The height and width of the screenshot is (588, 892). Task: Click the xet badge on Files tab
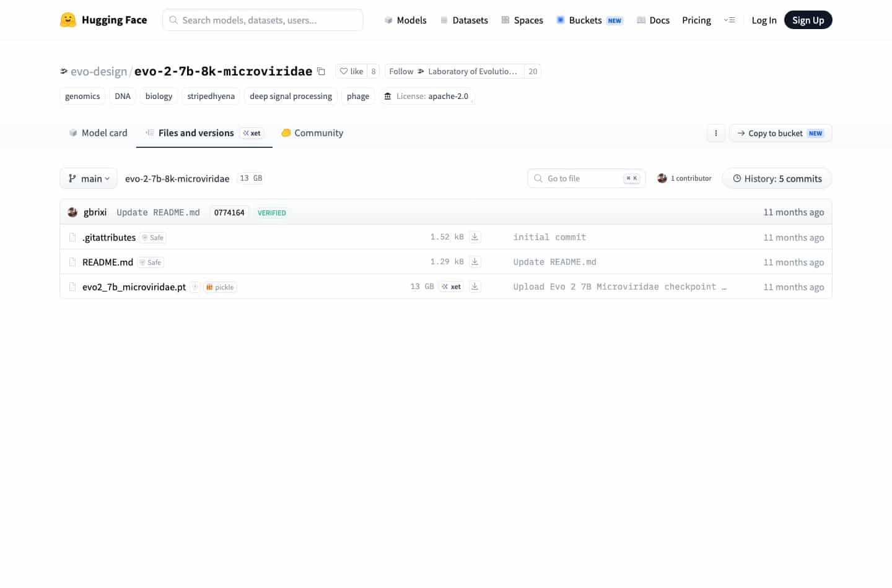(252, 133)
